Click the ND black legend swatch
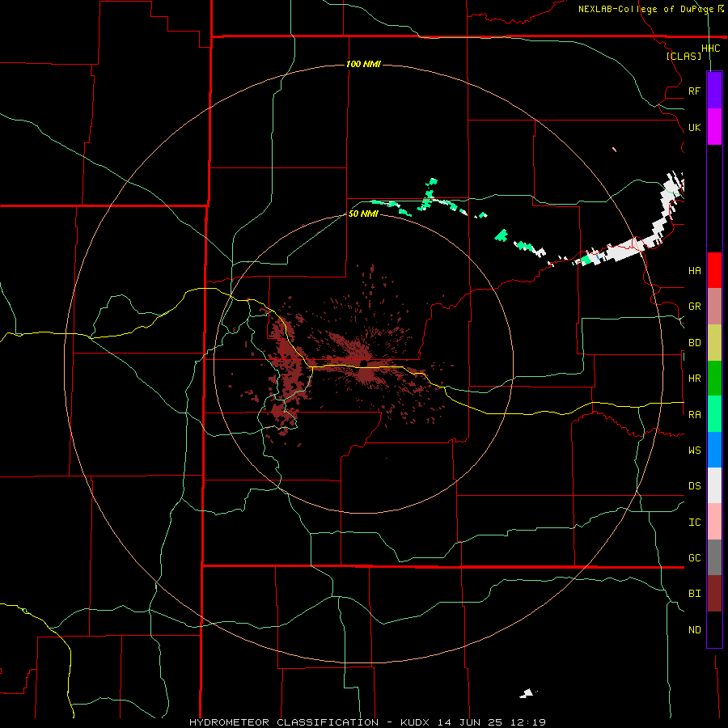This screenshot has width=728, height=728. point(714,629)
